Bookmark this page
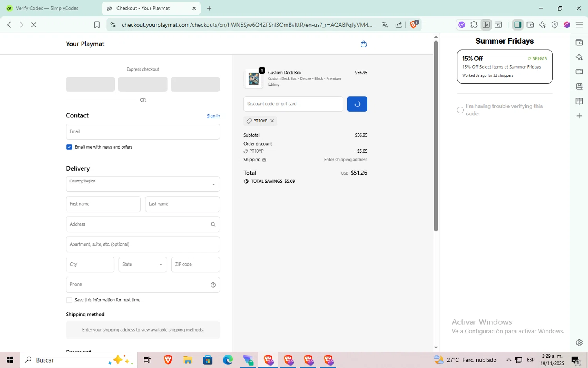This screenshot has width=588, height=368. pos(97,25)
